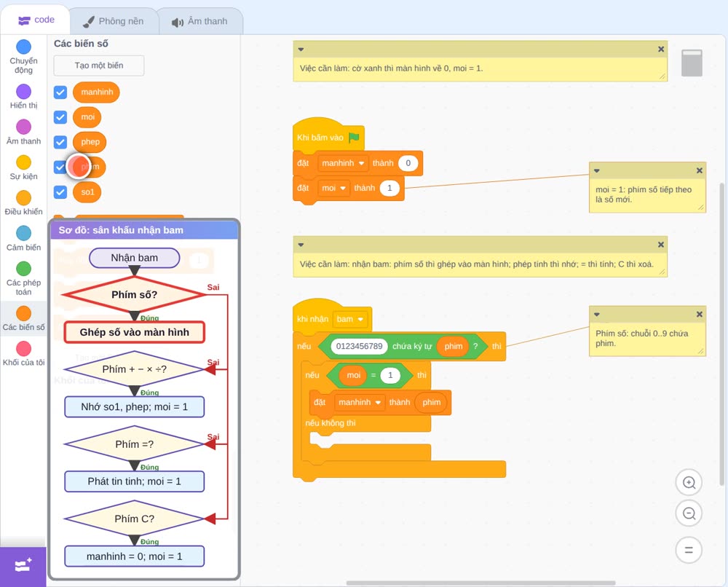The image size is (728, 587).
Task: Delete the 'Phím số: chuỗi 0..9' comment
Action: [699, 315]
